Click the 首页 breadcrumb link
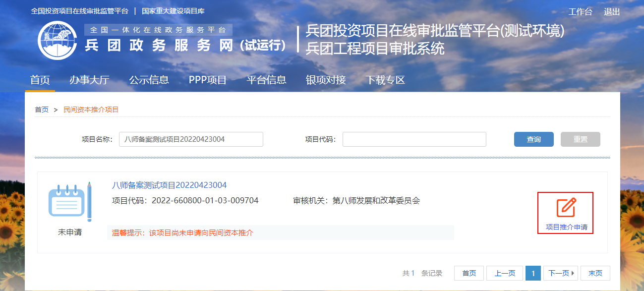This screenshot has height=291, width=644. click(x=42, y=110)
